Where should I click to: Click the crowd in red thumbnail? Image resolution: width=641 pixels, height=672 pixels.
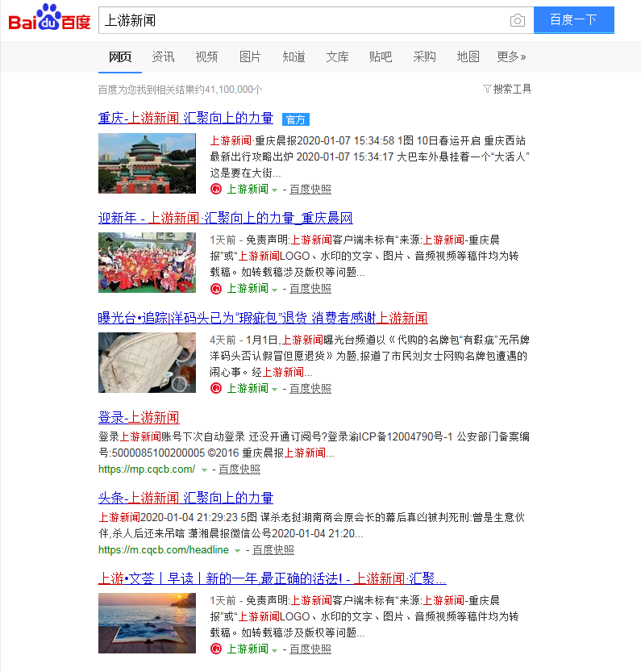[147, 263]
